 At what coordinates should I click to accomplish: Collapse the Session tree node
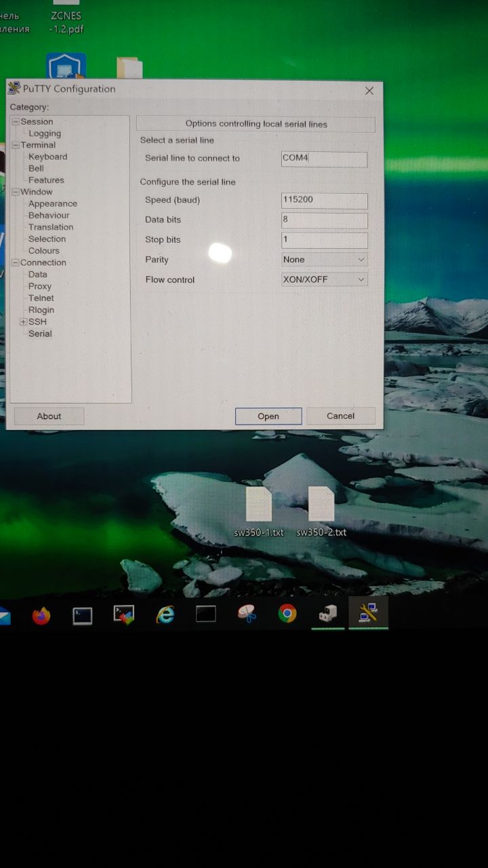(16, 122)
